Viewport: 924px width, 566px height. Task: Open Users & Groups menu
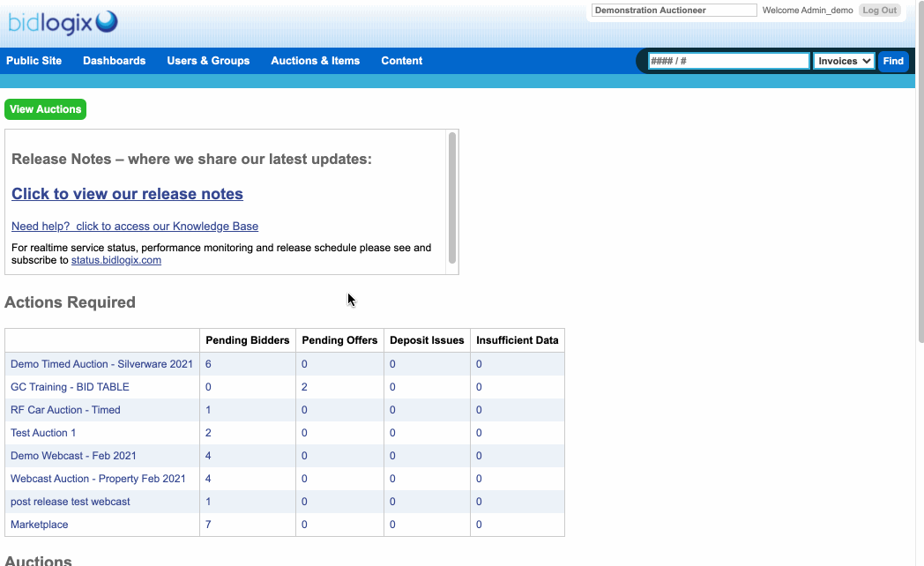pyautogui.click(x=208, y=61)
